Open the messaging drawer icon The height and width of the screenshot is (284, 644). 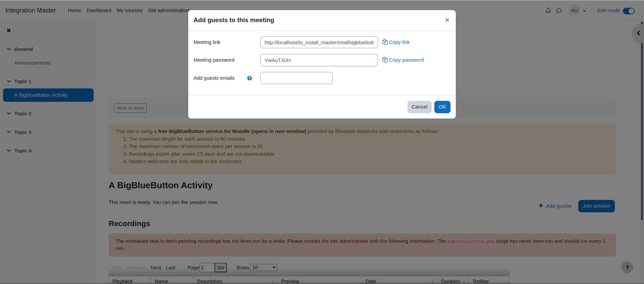(559, 10)
